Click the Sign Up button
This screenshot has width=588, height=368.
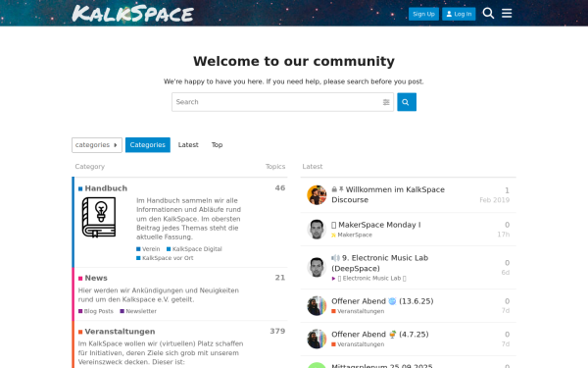(x=423, y=14)
